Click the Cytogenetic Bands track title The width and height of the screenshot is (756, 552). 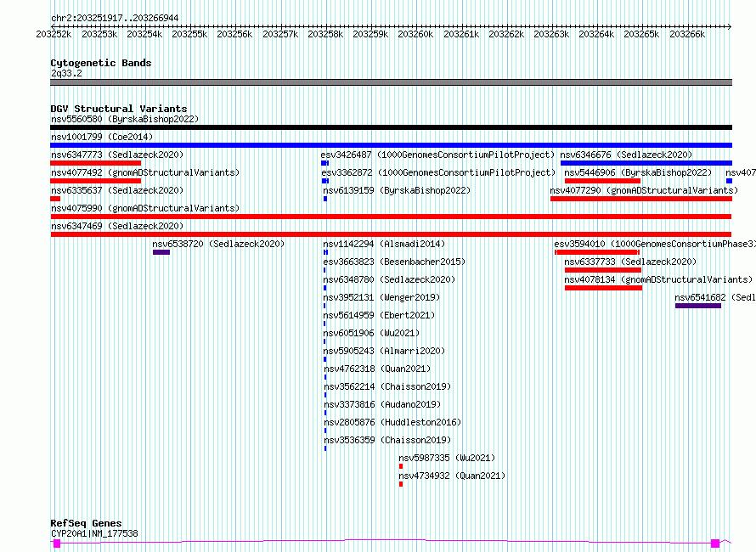point(101,63)
